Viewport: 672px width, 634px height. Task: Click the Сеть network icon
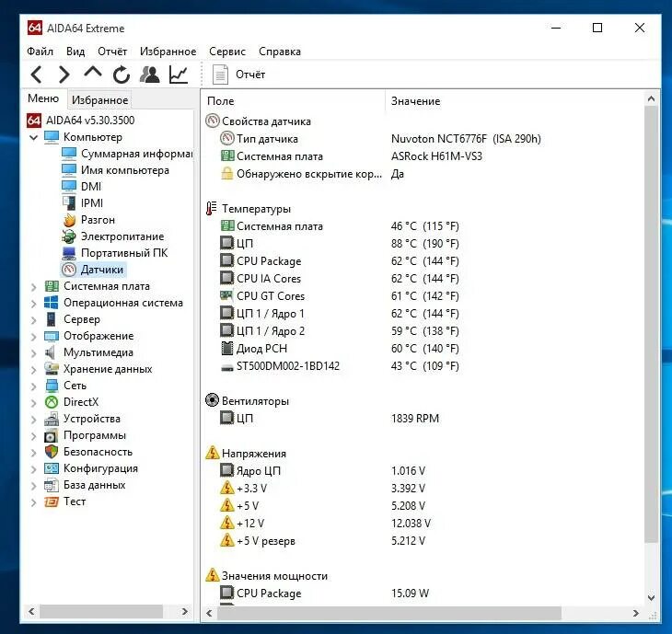(x=52, y=386)
